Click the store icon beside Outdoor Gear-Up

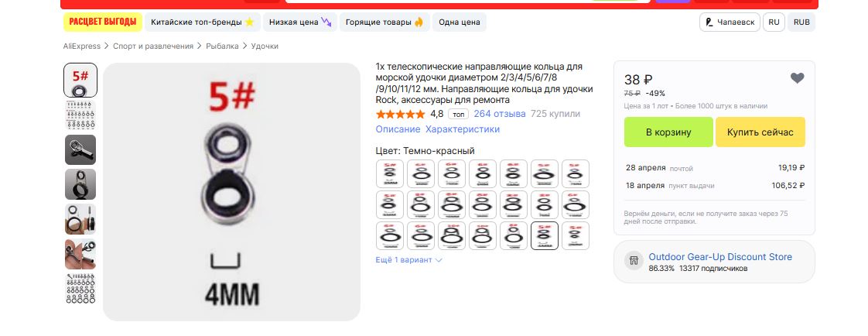(x=634, y=260)
